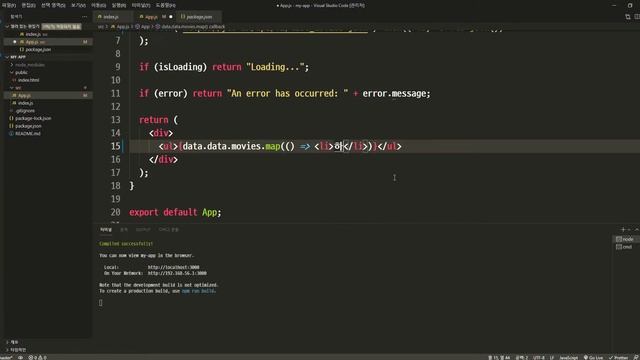Click 'npm run build' text in terminal
The width and height of the screenshot is (640, 360).
pyautogui.click(x=198, y=291)
